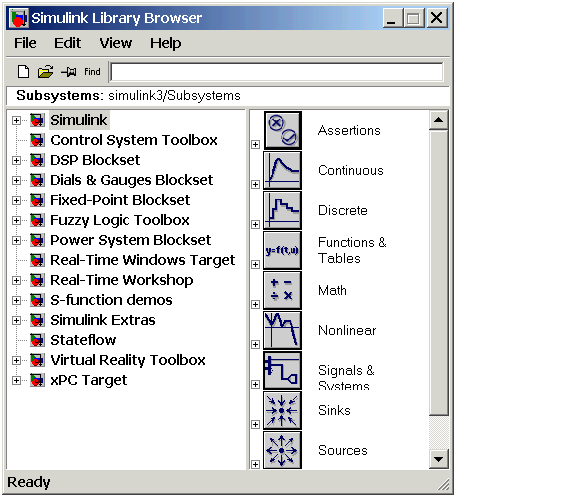The width and height of the screenshot is (580, 498).
Task: Click the Discrete library label text
Action: [343, 210]
